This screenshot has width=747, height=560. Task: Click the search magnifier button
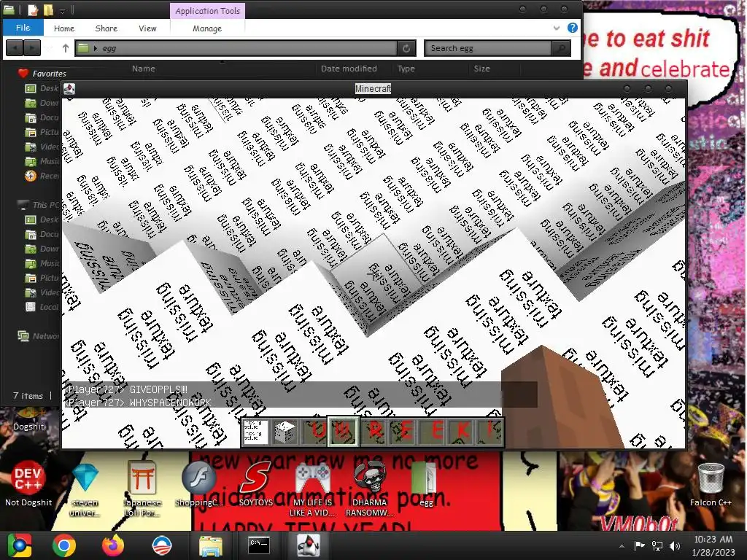pyautogui.click(x=561, y=48)
